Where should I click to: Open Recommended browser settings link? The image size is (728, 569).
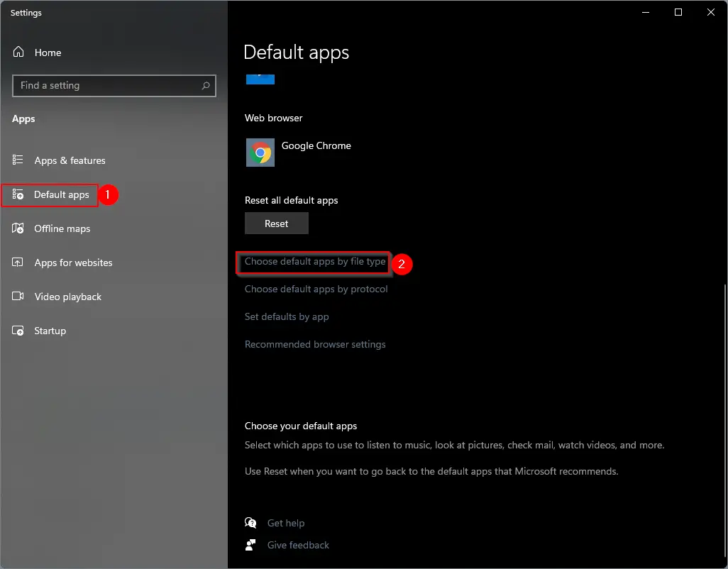315,344
